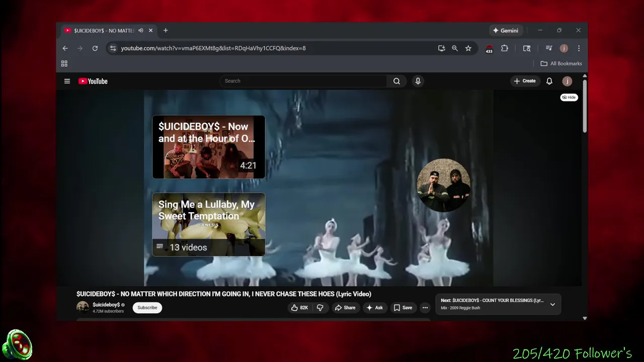
Task: Expand the Next playlist panel chevron
Action: click(552, 304)
